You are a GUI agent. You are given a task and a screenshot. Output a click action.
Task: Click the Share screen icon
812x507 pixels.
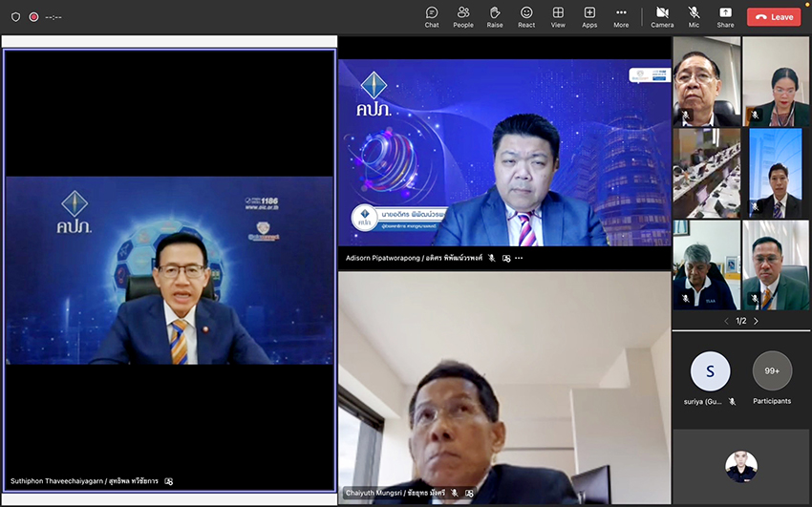click(x=725, y=16)
